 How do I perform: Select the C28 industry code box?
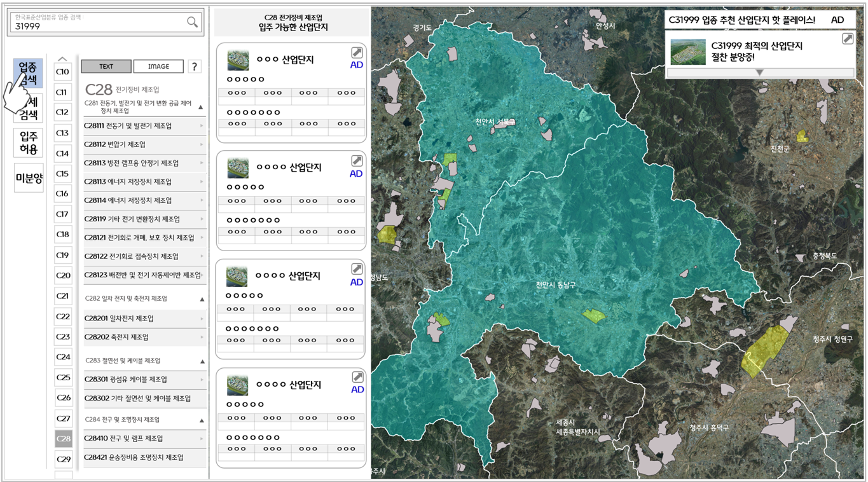point(63,439)
